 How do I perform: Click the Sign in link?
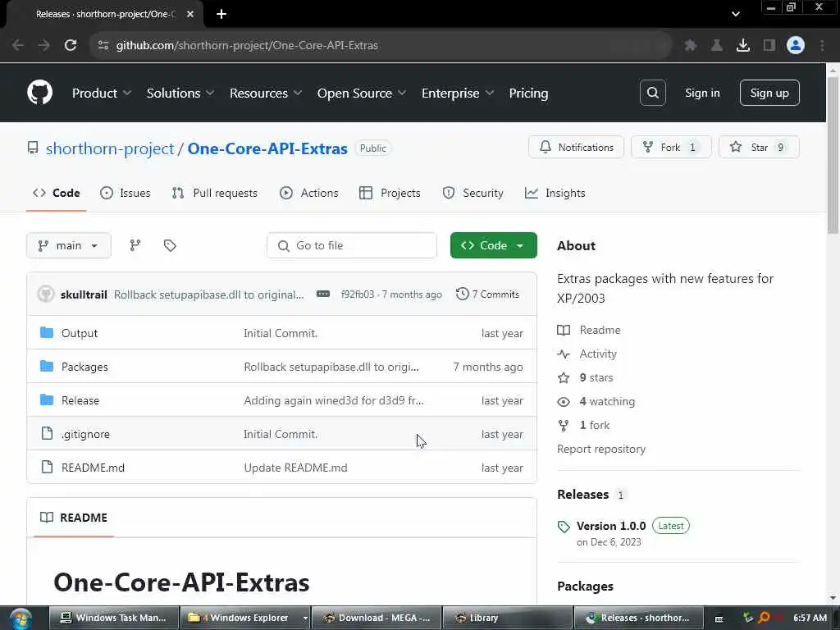tap(702, 93)
